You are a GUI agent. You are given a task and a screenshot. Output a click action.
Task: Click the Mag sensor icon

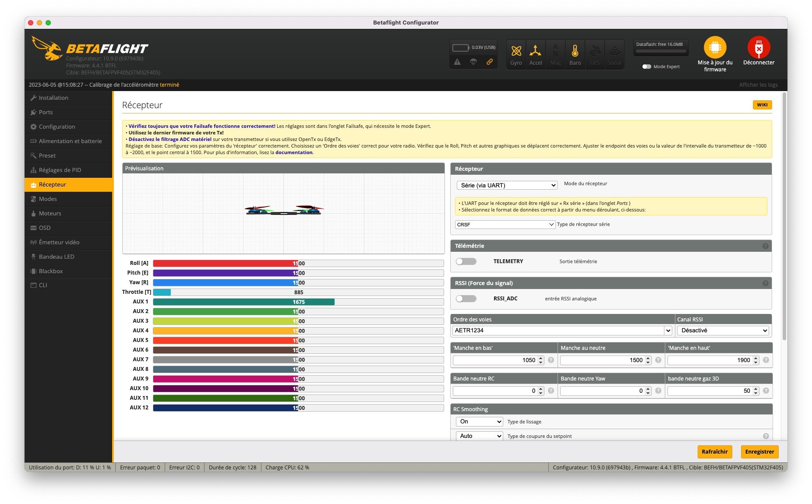pos(555,51)
